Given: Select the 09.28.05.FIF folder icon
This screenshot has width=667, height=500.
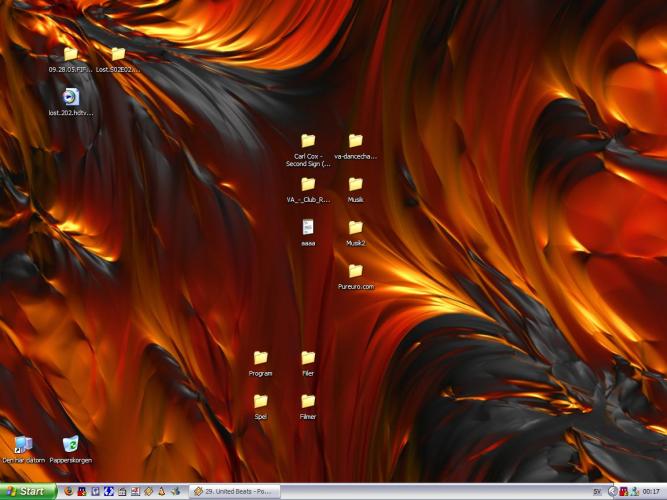Looking at the screenshot, I should 70,54.
